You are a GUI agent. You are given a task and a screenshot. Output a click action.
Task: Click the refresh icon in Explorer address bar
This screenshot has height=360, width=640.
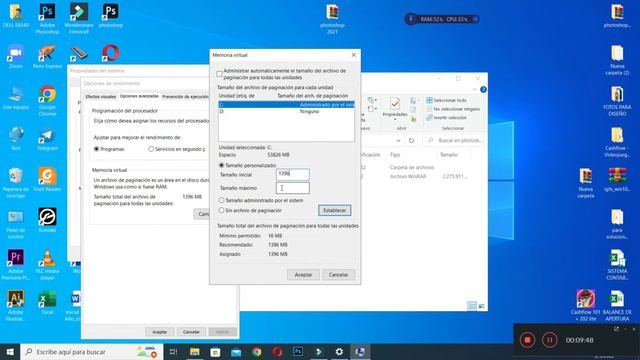[x=411, y=140]
